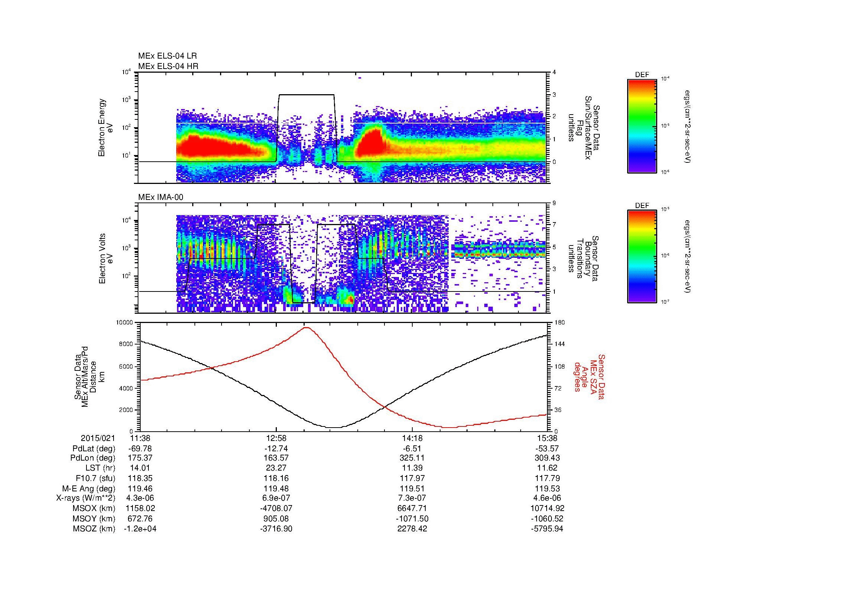This screenshot has width=868, height=613.
Task: Click the 'LST (hr)' row label
Action: [x=100, y=468]
